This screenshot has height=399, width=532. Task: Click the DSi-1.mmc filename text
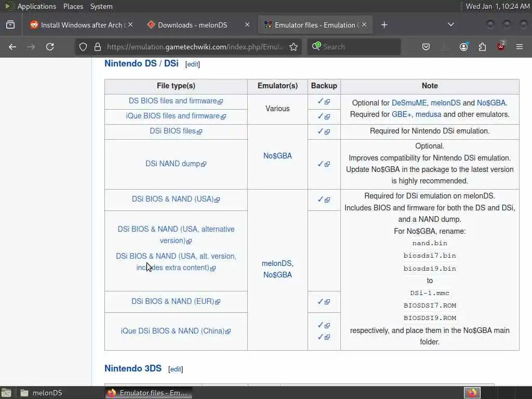pyautogui.click(x=430, y=293)
